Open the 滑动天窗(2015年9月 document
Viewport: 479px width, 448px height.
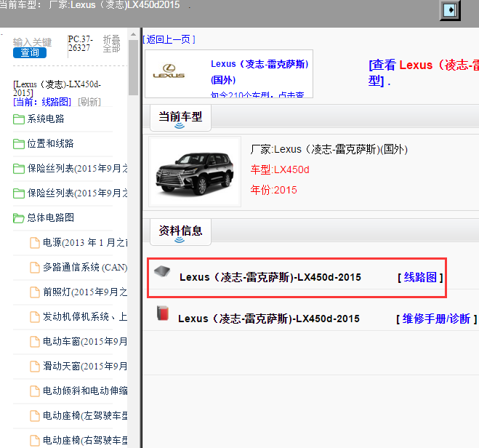[x=85, y=366]
